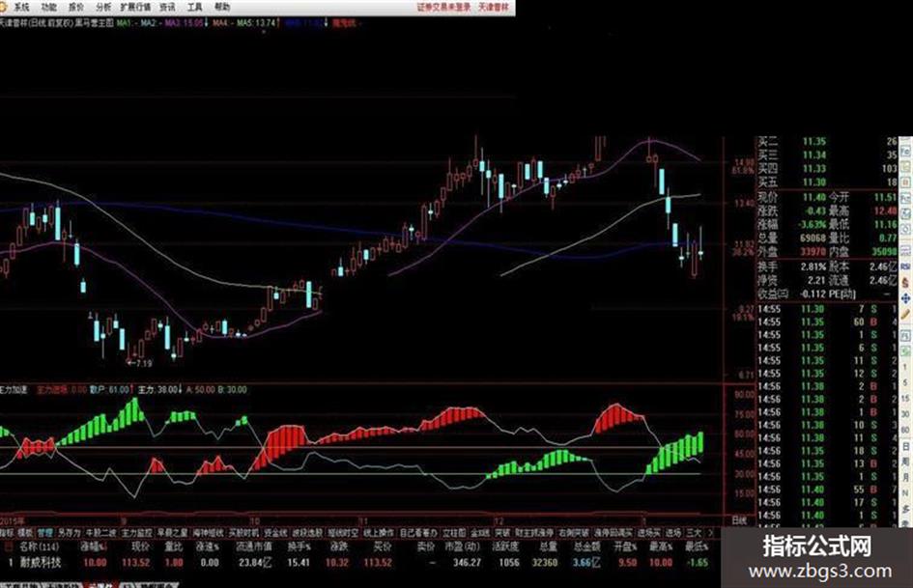The image size is (913, 588).
Task: Select the 牛股二波 indicator tab
Action: (x=101, y=533)
